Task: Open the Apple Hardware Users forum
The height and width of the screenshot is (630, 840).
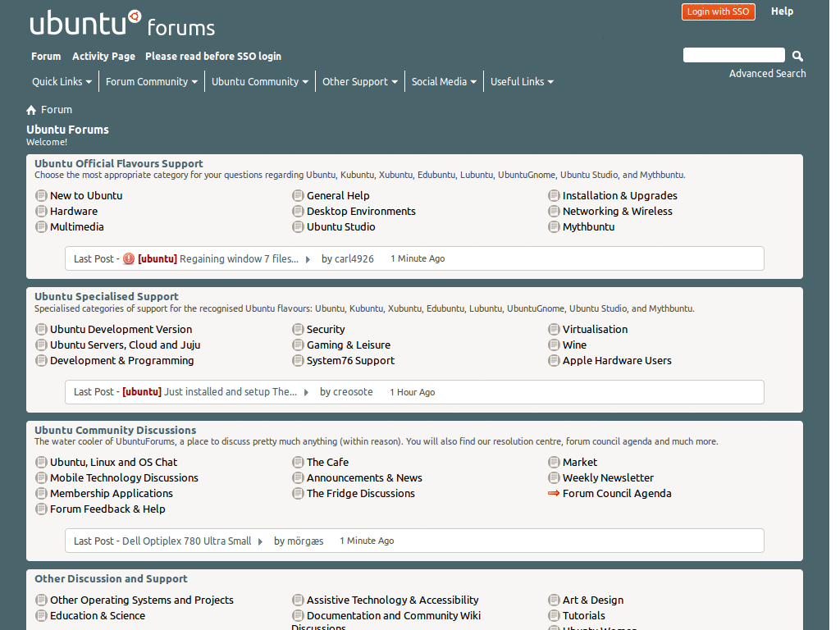Action: point(617,361)
